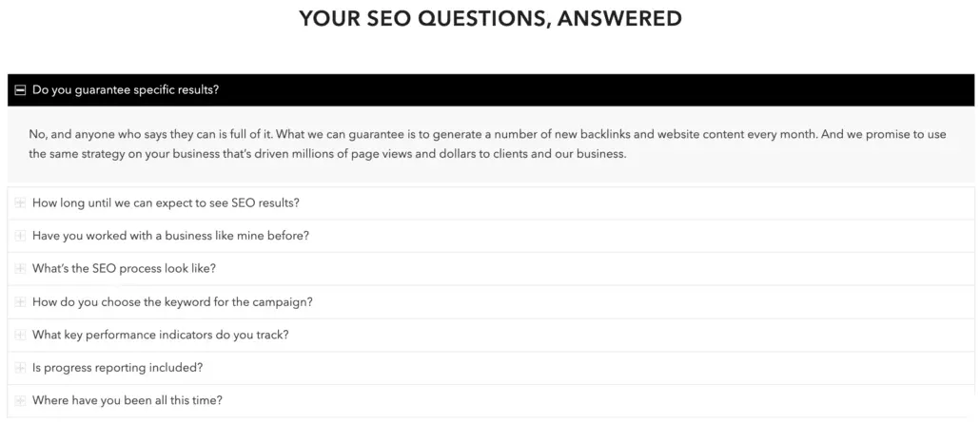Expand 'What key performance indicators do you track?'
This screenshot has width=980, height=423.
[160, 335]
